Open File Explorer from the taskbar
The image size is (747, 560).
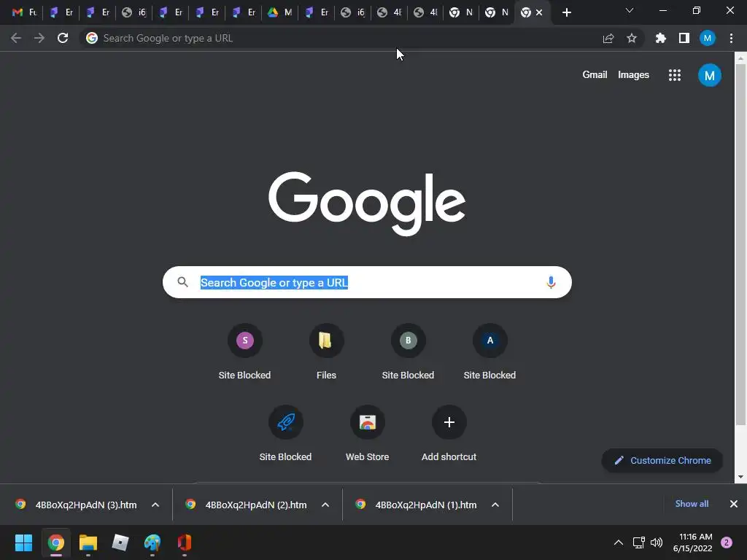tap(88, 542)
